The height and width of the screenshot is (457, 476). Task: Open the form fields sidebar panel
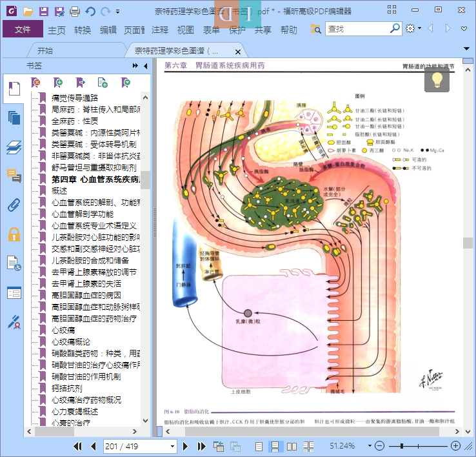point(14,292)
